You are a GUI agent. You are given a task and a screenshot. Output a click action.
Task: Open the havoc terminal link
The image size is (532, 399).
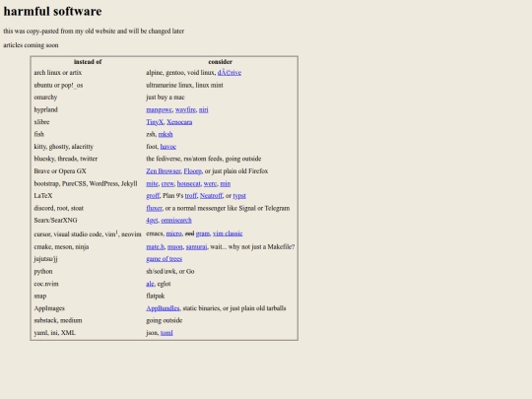click(168, 147)
